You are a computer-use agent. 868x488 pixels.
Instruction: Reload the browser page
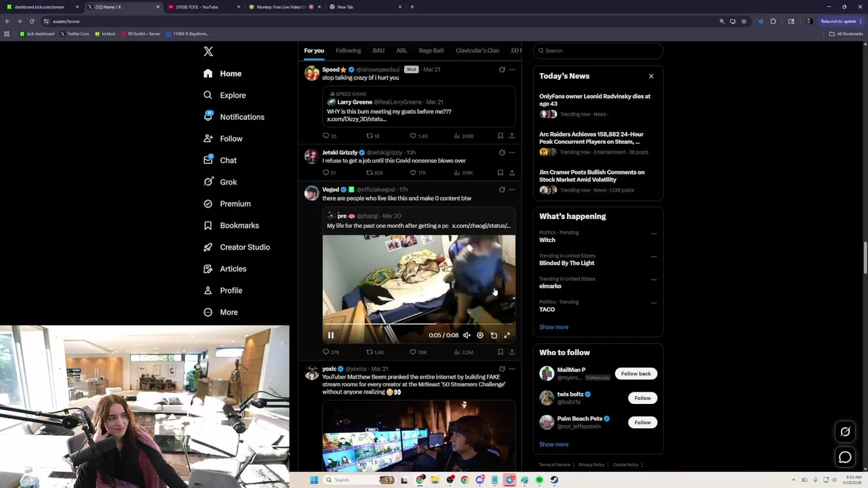[31, 21]
